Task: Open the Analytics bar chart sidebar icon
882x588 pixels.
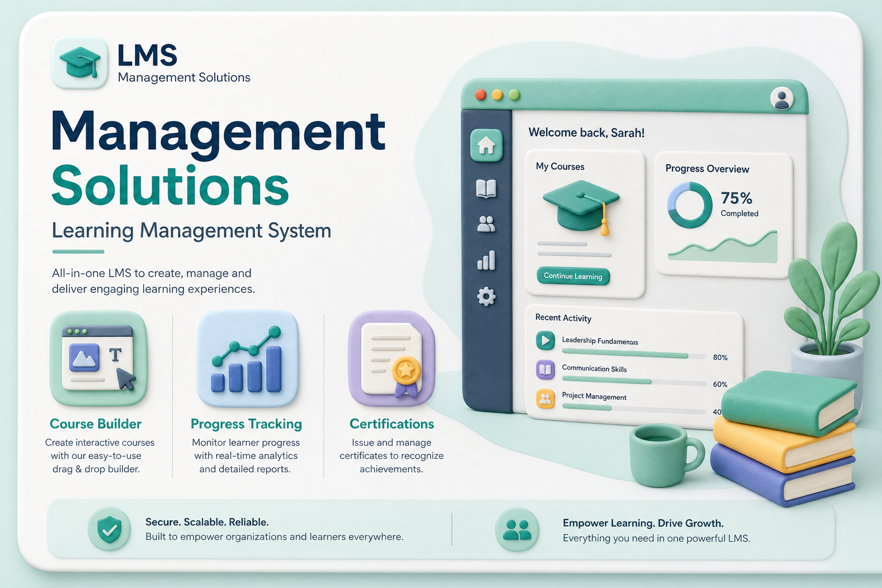Action: coord(486,260)
